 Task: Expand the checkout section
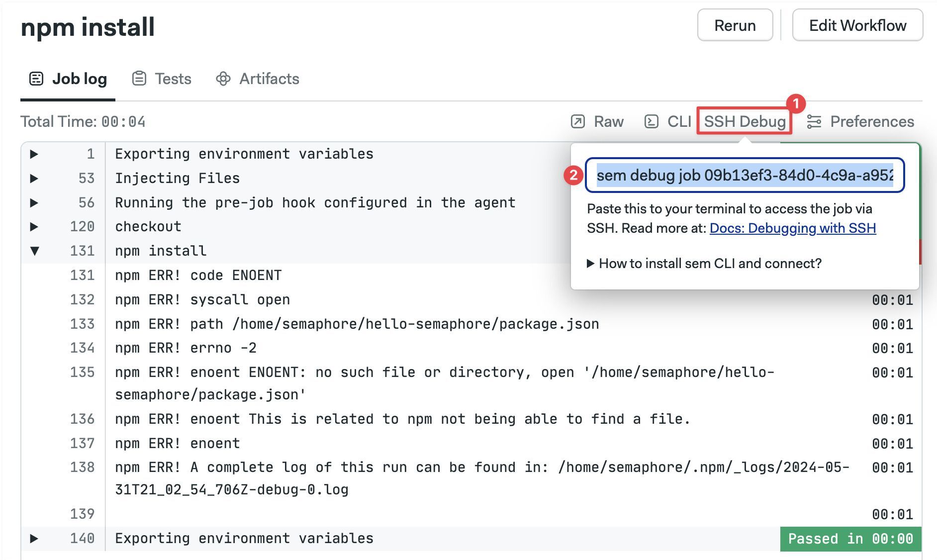[x=34, y=227]
